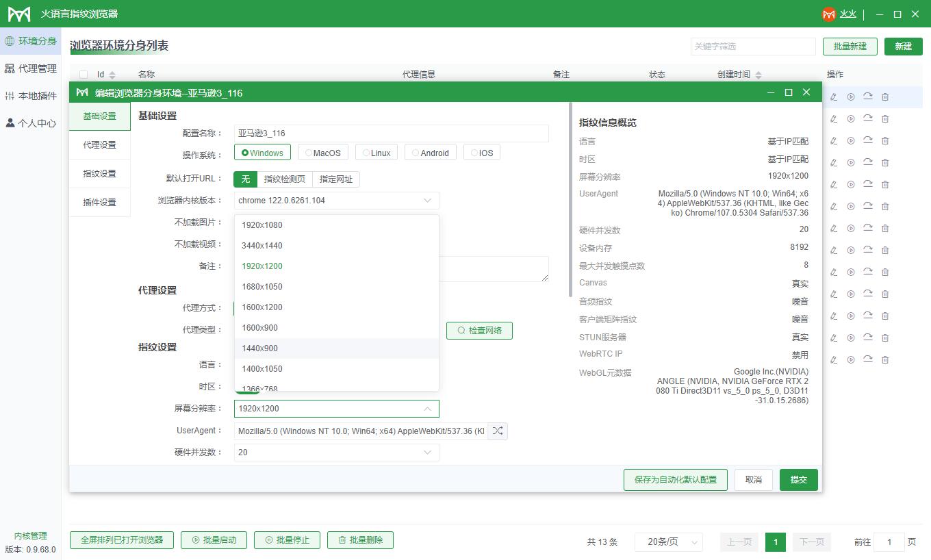Open the 浏览器内核版本 chrome version dropdown
Image resolution: width=931 pixels, height=560 pixels.
pyautogui.click(x=336, y=201)
